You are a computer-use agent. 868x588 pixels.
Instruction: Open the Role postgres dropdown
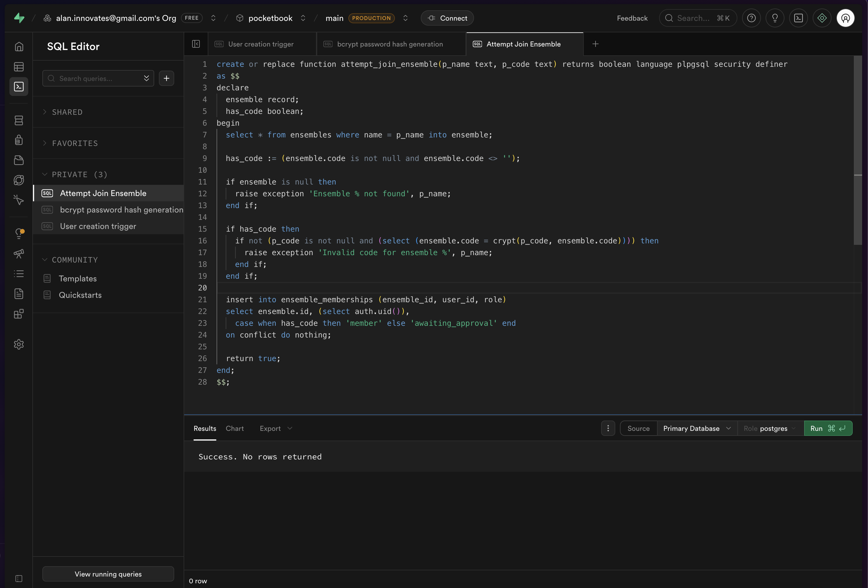coord(770,428)
